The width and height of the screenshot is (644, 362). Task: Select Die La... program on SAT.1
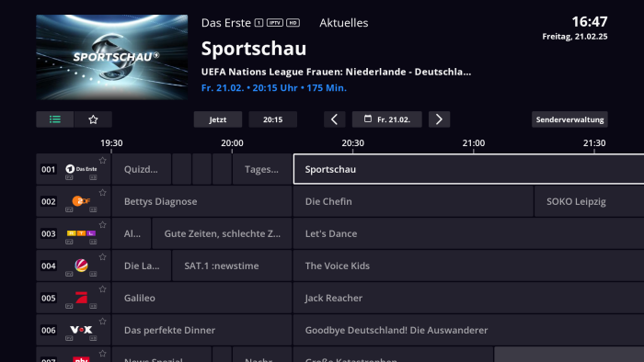pyautogui.click(x=142, y=266)
